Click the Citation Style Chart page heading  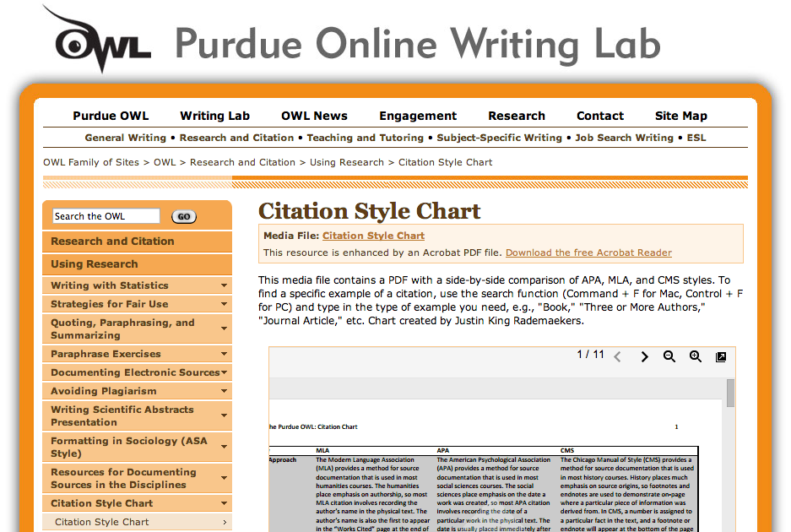tap(369, 211)
